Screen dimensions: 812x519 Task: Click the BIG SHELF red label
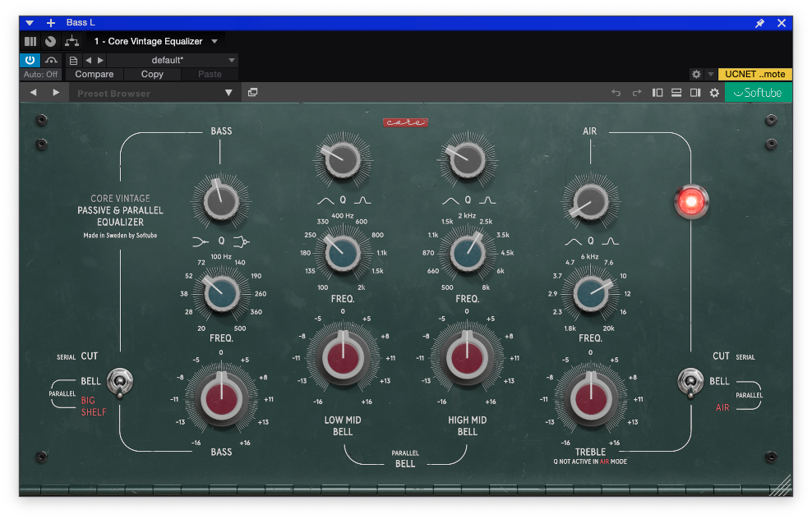(x=93, y=406)
